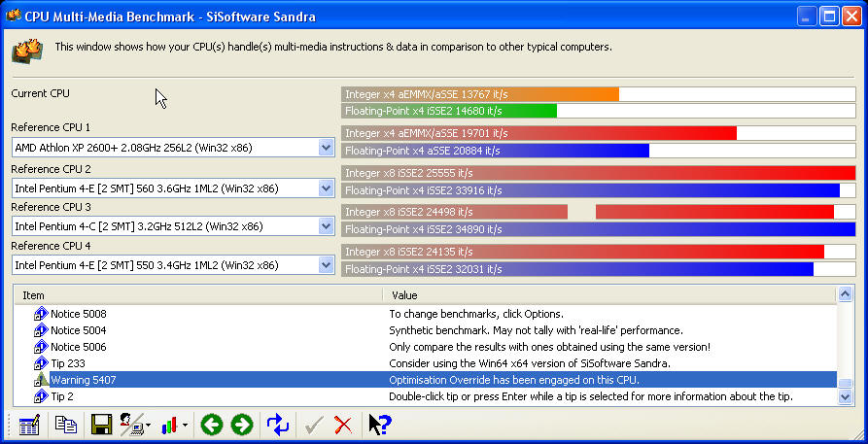Select the Warning 5407 row
868x444 pixels.
[x=425, y=380]
